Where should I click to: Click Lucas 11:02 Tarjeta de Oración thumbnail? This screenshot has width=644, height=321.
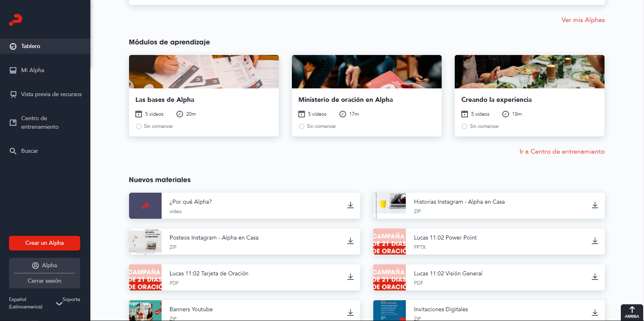point(145,277)
